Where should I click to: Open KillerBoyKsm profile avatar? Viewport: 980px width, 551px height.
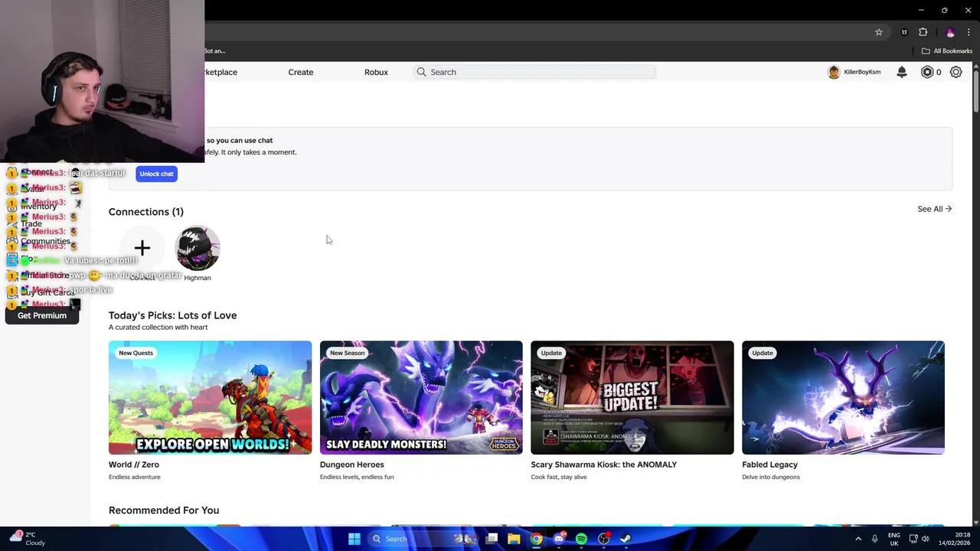pos(834,72)
